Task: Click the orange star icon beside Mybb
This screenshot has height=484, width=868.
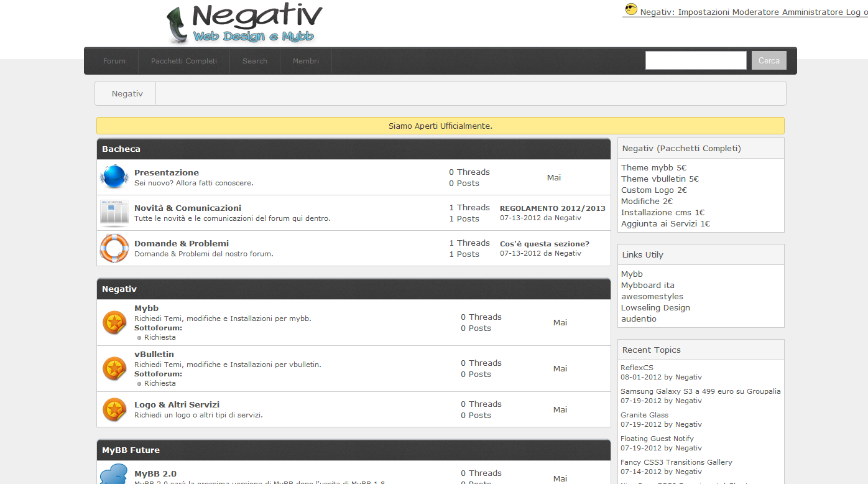Action: (114, 322)
